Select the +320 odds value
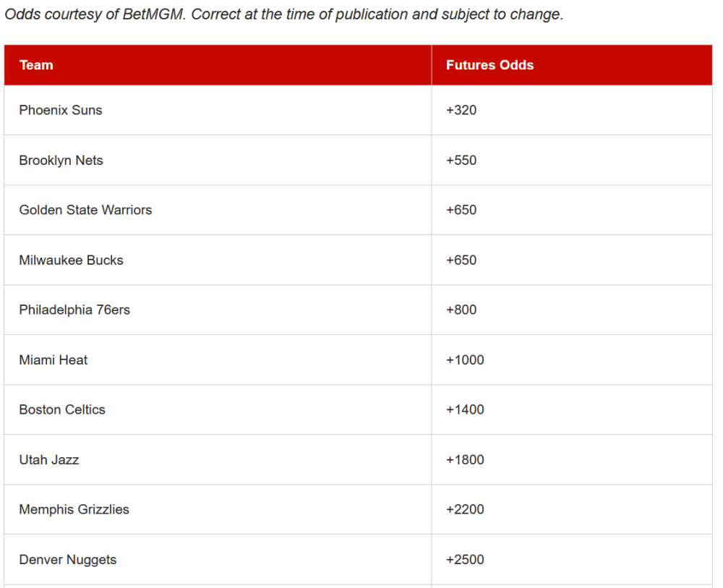Screen dimensions: 723x588 click(461, 110)
